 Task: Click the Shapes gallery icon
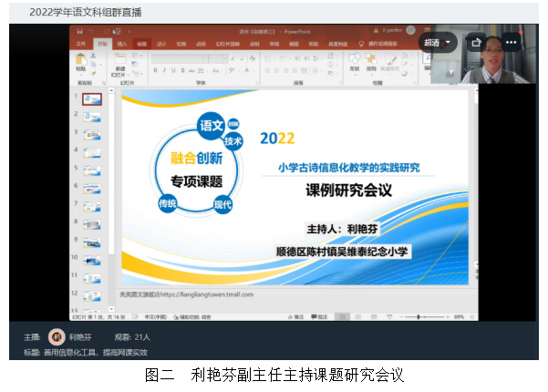click(354, 60)
